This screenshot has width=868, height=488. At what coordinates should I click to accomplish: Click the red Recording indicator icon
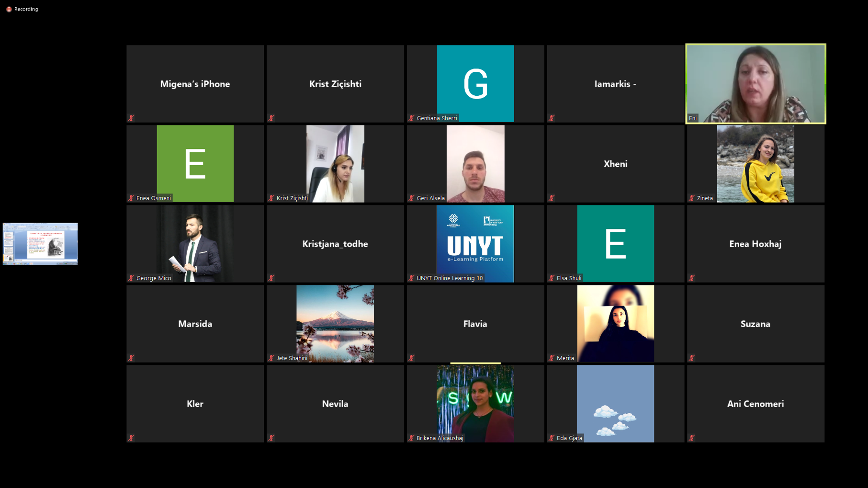point(9,9)
